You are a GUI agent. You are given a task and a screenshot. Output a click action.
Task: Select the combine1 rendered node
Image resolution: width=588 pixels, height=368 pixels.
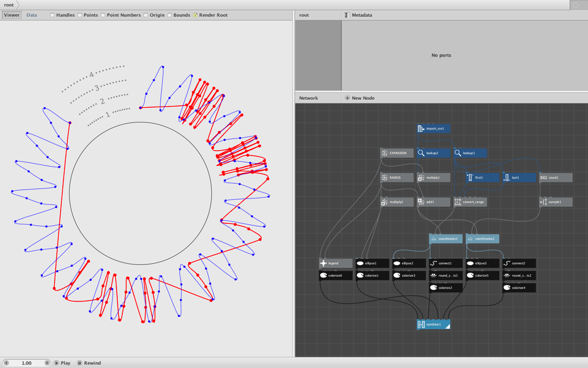433,324
